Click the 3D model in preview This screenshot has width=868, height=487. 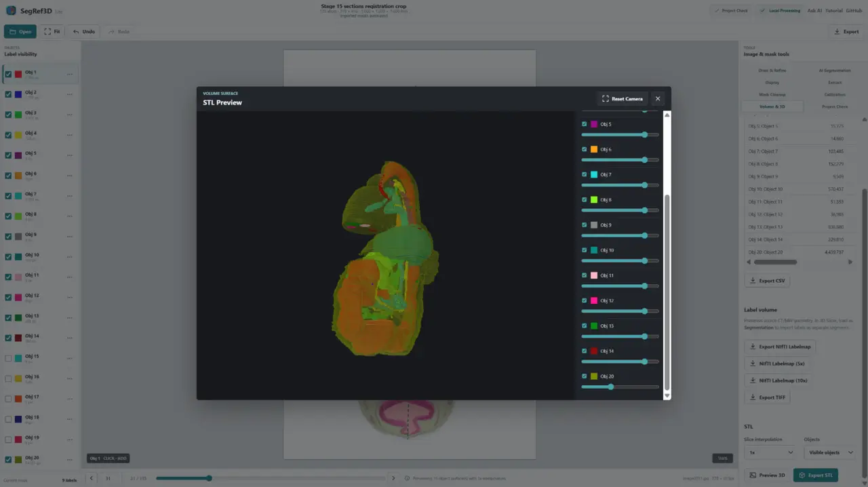tap(384, 259)
